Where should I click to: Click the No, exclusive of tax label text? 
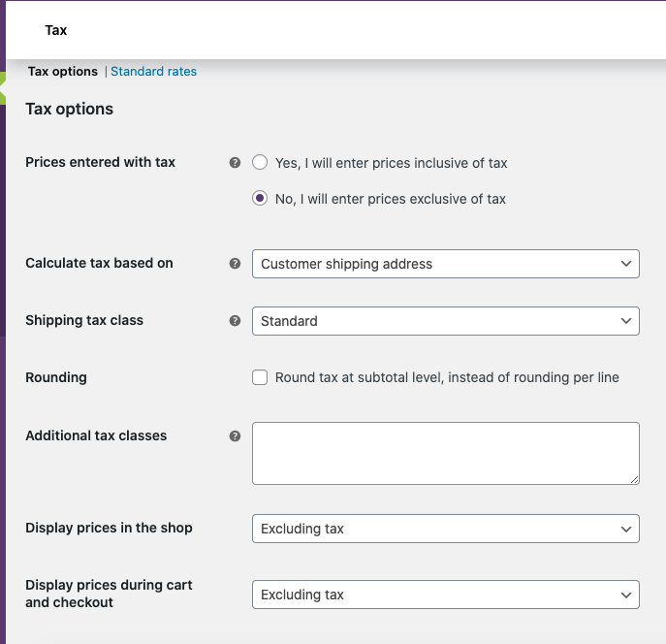click(x=390, y=199)
